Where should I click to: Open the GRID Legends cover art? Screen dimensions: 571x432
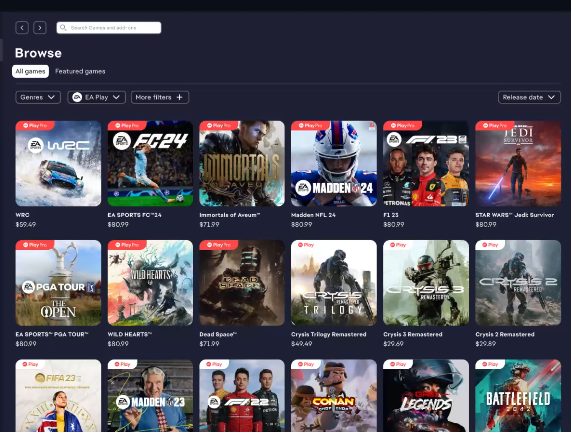[x=426, y=396]
